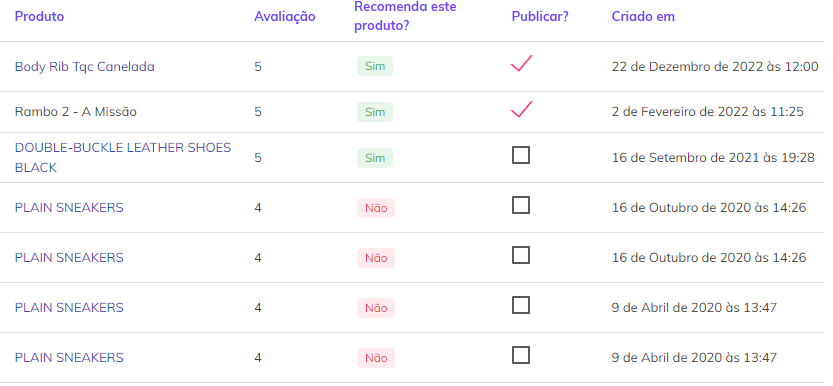The image size is (833, 386).
Task: Open the Body Rib Tqc Canelada product link
Action: pyautogui.click(x=84, y=67)
